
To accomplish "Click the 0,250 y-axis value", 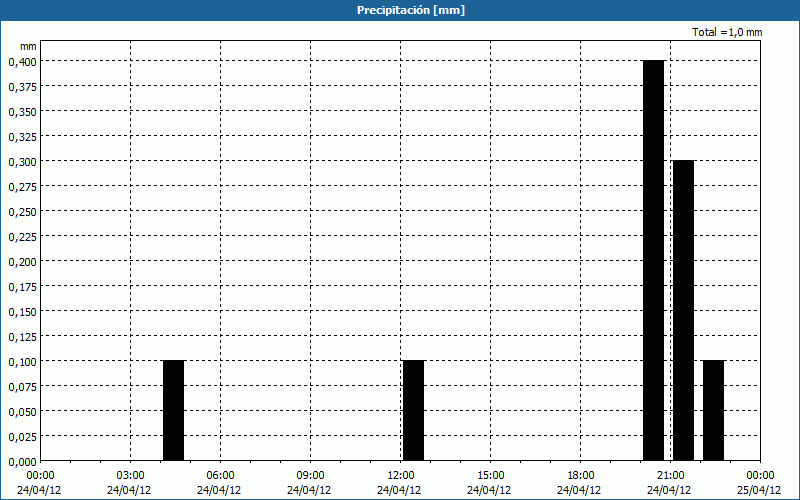I will pyautogui.click(x=22, y=211).
